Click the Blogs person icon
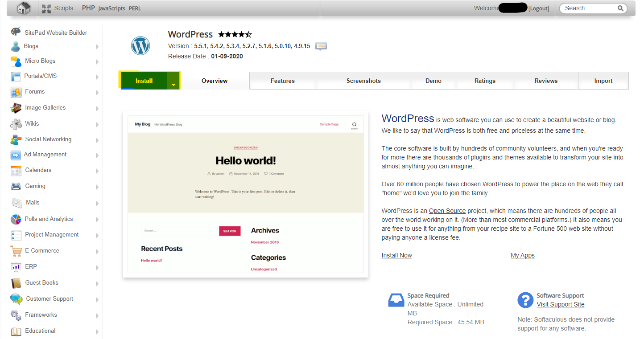Image resolution: width=644 pixels, height=339 pixels. 16,46
